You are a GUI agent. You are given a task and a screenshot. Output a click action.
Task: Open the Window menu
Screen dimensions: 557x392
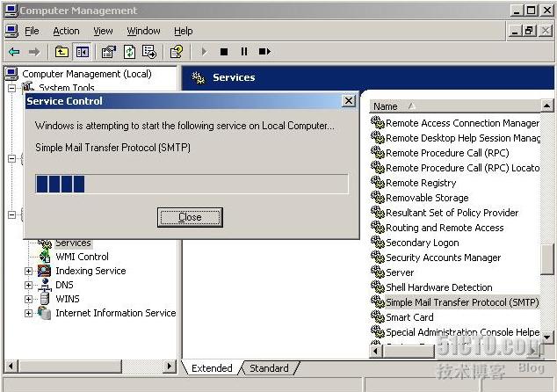click(143, 32)
